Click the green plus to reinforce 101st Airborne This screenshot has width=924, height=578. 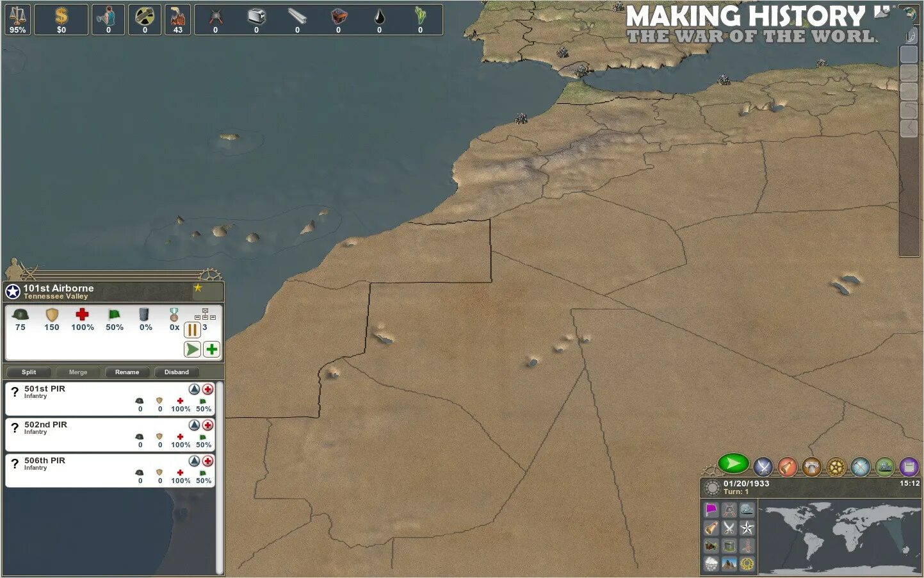tap(211, 349)
